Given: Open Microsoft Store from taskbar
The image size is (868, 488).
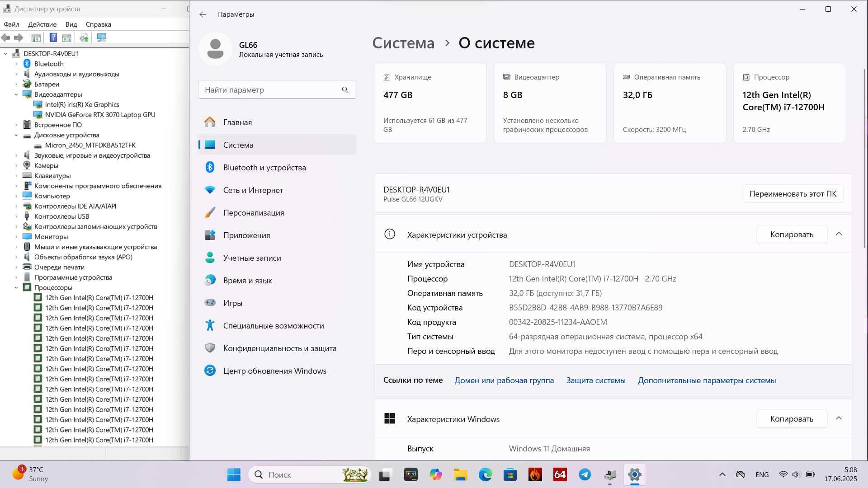Looking at the screenshot, I should [510, 474].
